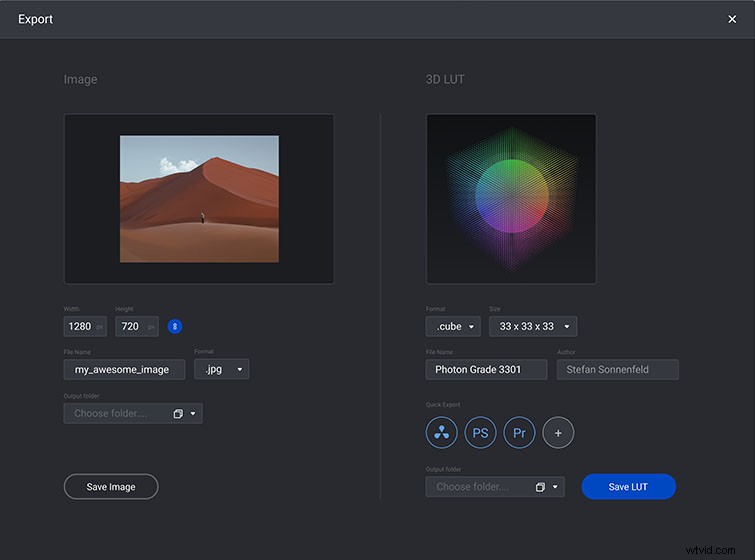Click the Image Choose folder field
This screenshot has height=560, width=755.
(x=133, y=414)
